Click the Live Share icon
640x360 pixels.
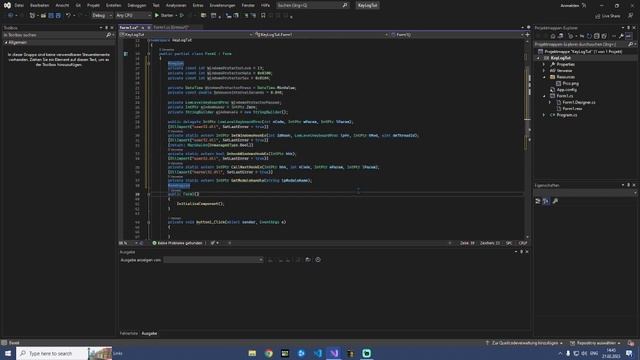tap(598, 16)
